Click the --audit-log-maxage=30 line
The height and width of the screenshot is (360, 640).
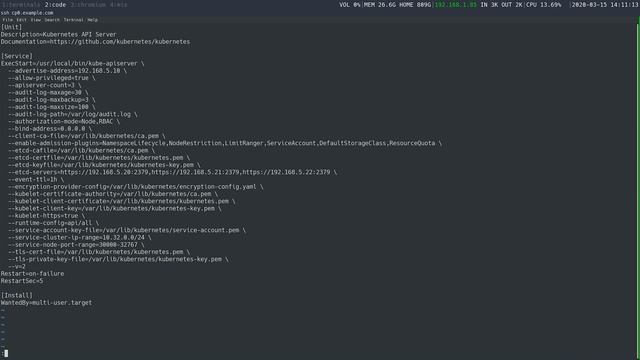[48, 92]
